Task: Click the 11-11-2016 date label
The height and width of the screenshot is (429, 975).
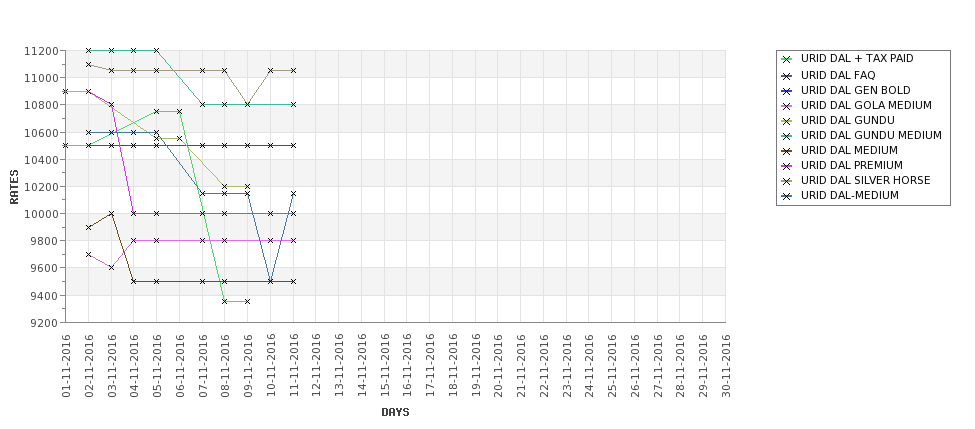Action: [293, 366]
